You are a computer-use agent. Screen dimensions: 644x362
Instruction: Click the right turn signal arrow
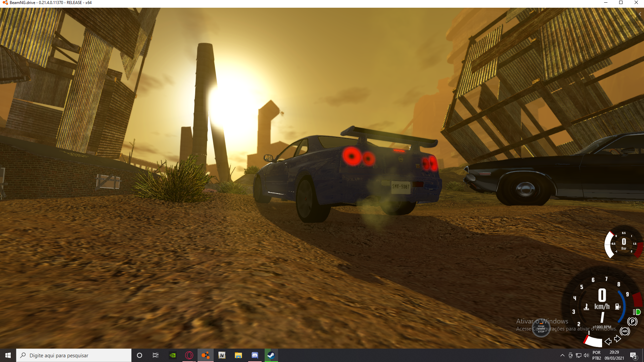point(618,339)
